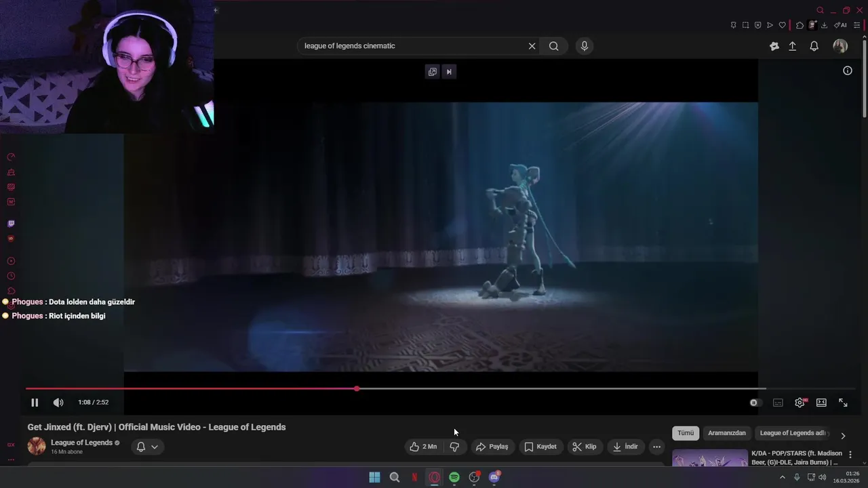
Task: Open the video settings gear
Action: coord(800,403)
